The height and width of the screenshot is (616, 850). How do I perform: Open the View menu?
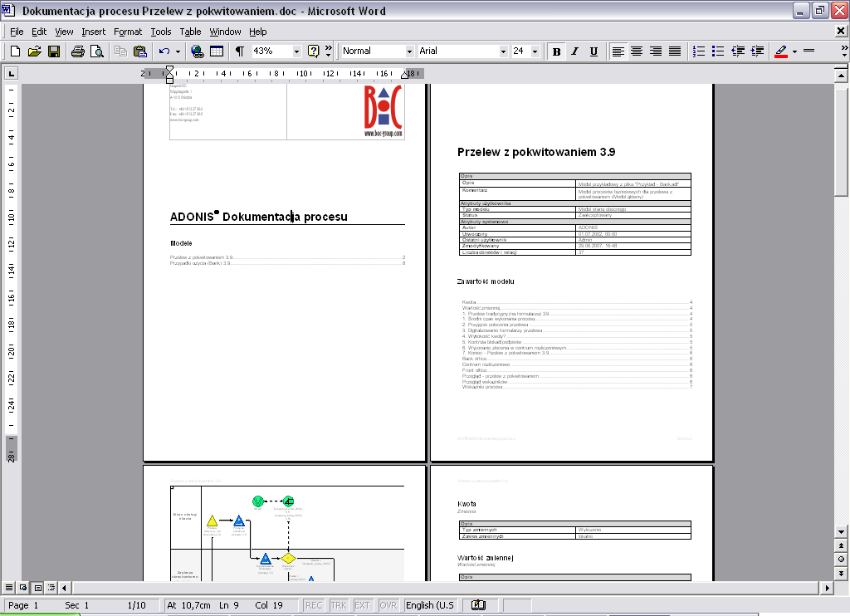click(x=64, y=32)
